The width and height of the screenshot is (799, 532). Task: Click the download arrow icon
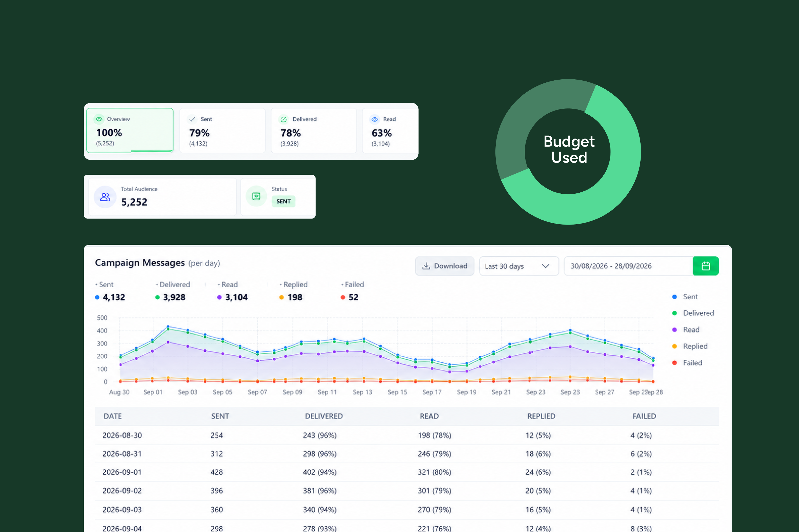pos(426,266)
